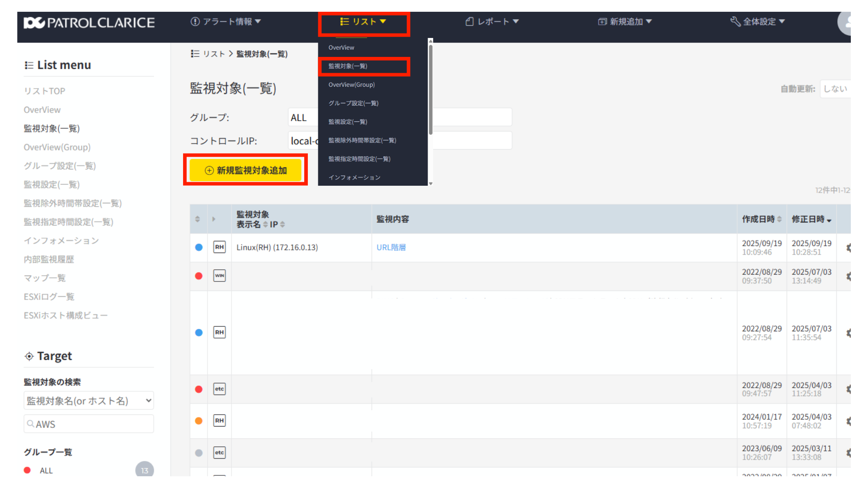The image size is (868, 488).
Task: Select OverView(Group) in the リスト dropdown
Action: tap(351, 85)
